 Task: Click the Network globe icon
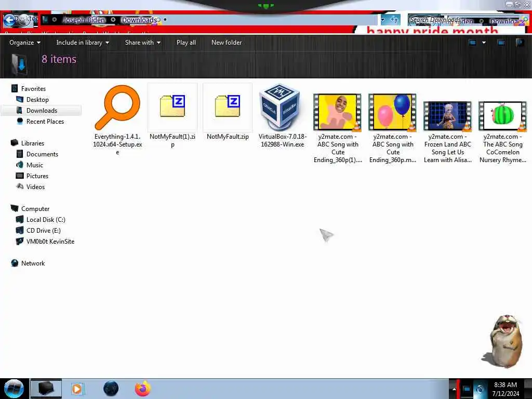14,263
